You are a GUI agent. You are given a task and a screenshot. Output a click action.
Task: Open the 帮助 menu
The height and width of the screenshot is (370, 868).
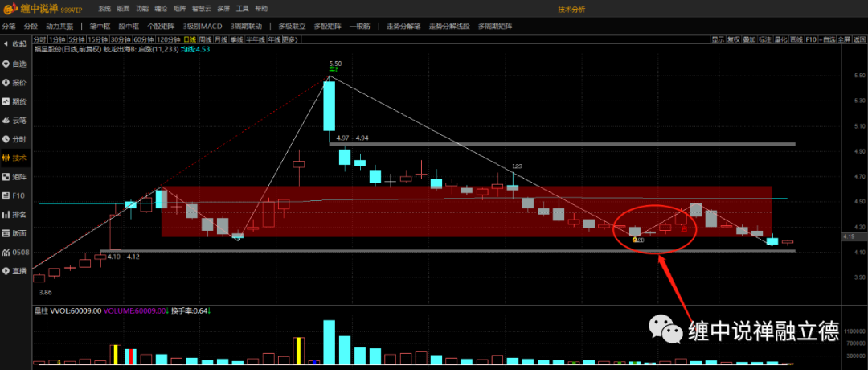261,9
